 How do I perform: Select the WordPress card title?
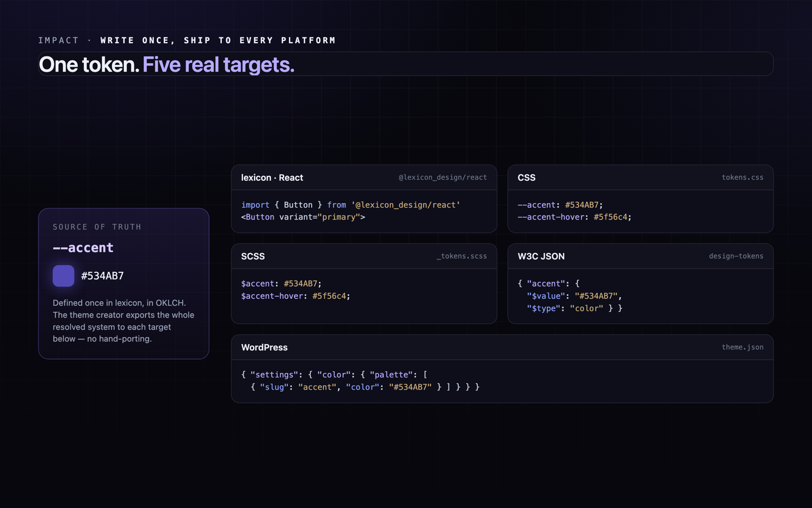click(264, 347)
